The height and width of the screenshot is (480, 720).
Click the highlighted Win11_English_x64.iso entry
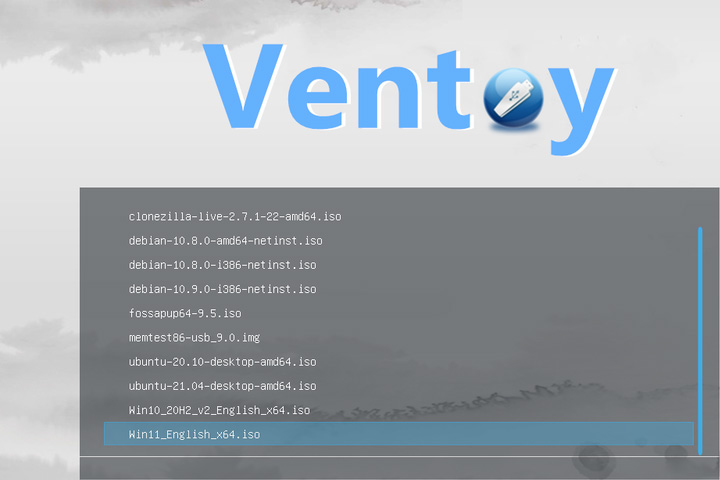tap(399, 434)
